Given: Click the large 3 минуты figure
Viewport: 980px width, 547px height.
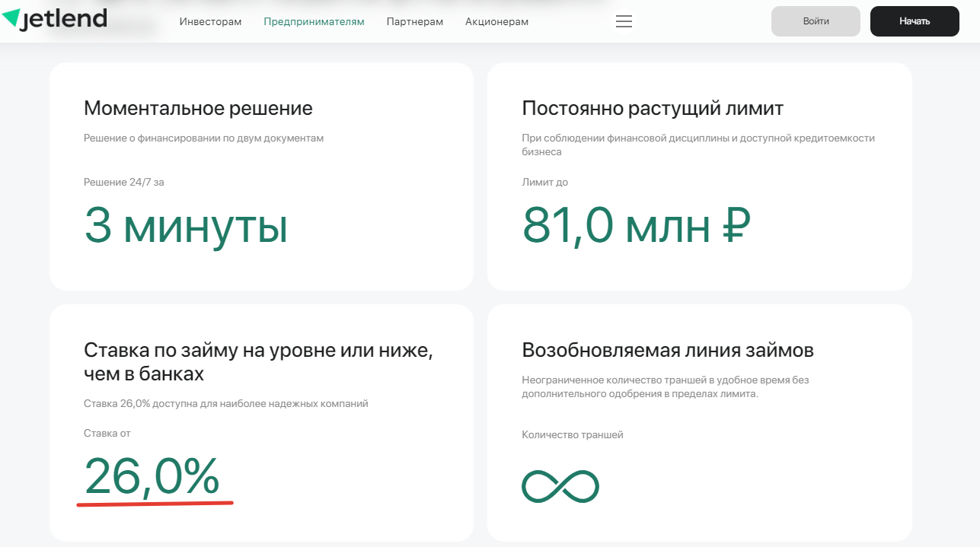Looking at the screenshot, I should pos(186,225).
